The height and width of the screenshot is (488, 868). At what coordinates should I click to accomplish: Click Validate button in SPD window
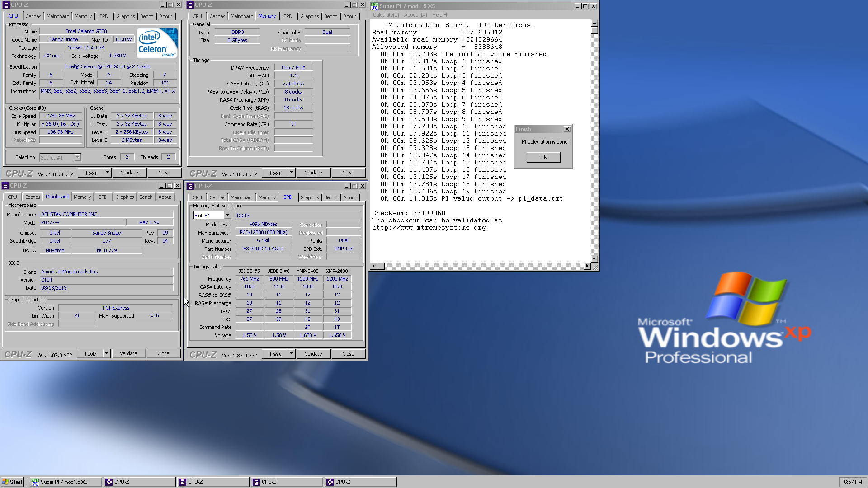pos(313,354)
